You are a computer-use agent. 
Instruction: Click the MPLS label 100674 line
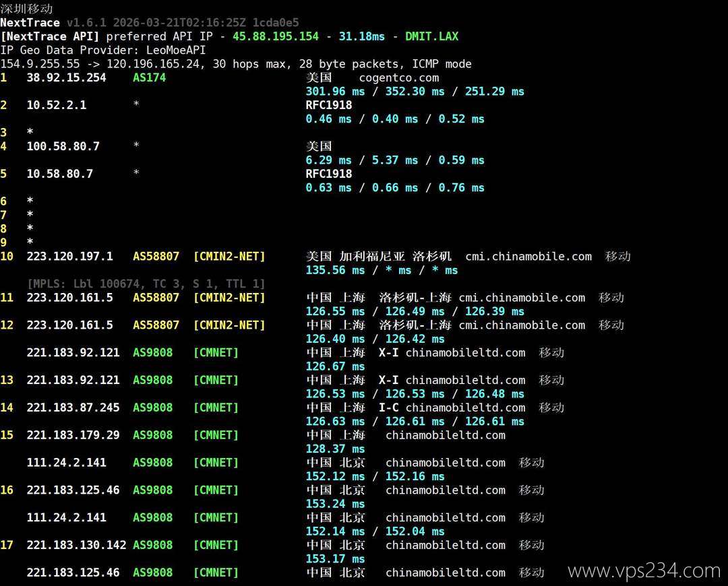tap(146, 284)
